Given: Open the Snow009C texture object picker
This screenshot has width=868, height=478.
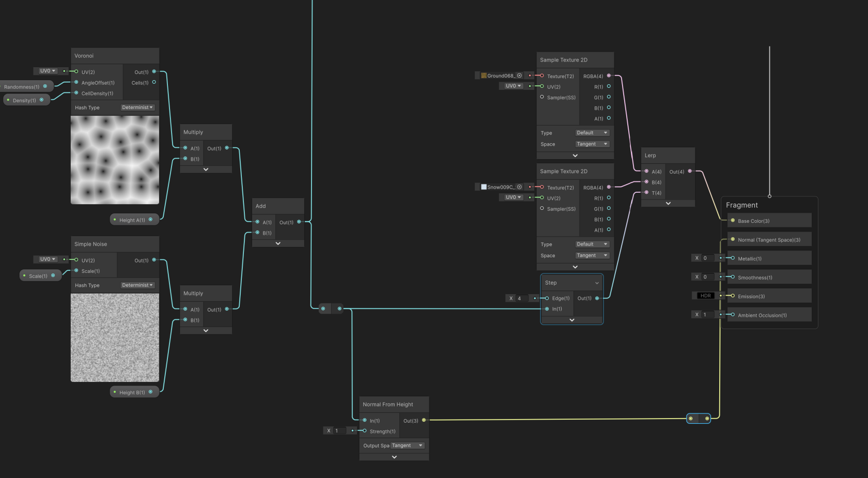Looking at the screenshot, I should point(519,187).
